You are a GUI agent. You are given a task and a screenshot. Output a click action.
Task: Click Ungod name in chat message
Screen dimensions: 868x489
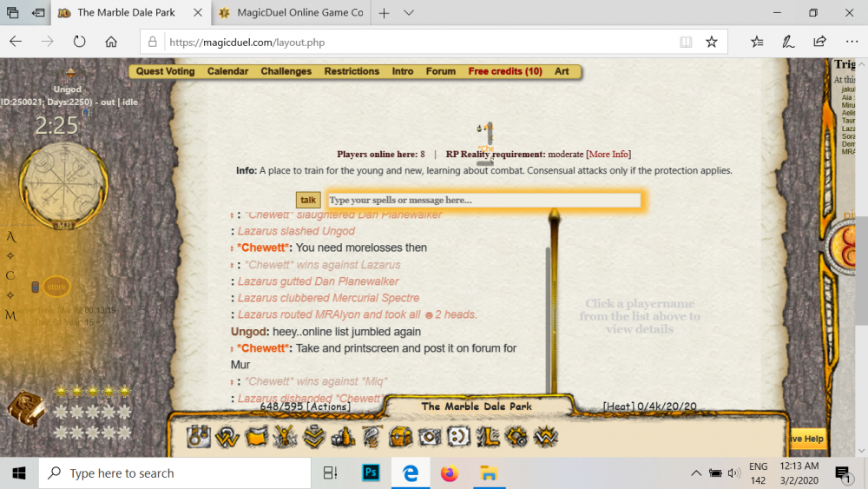249,331
